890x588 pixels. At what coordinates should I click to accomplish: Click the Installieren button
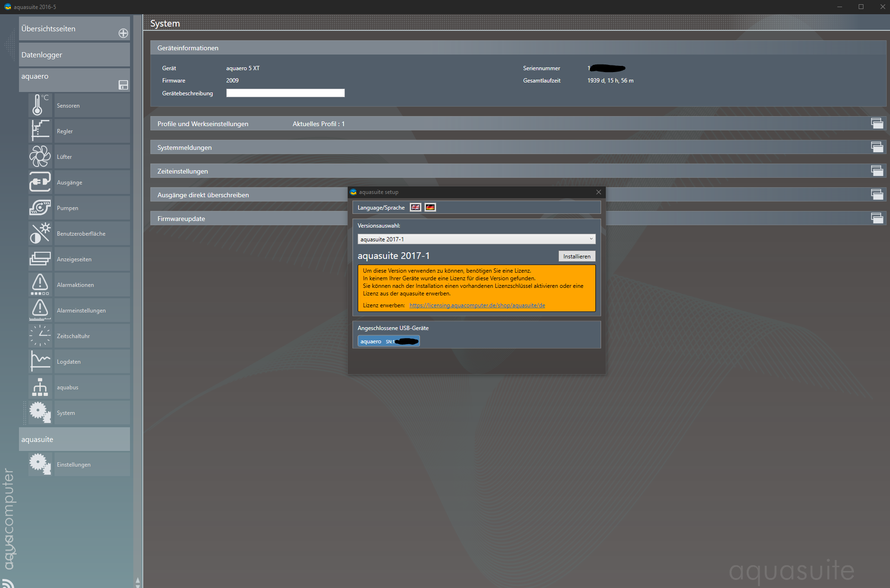click(x=577, y=256)
